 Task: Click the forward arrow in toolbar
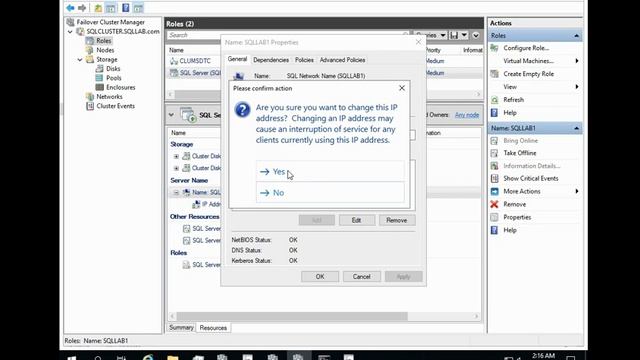tap(82, 8)
